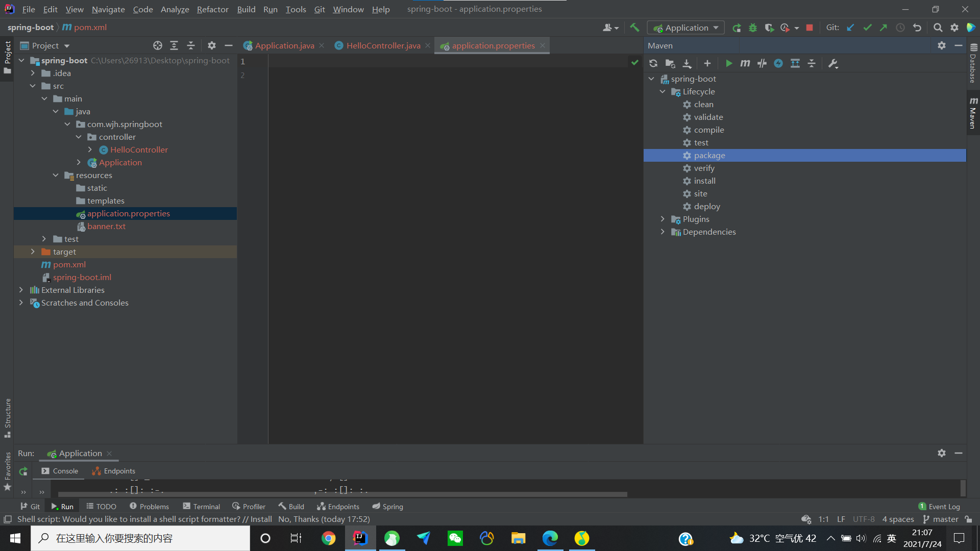Open Maven settings wrench icon
The image size is (980, 551).
(x=833, y=63)
